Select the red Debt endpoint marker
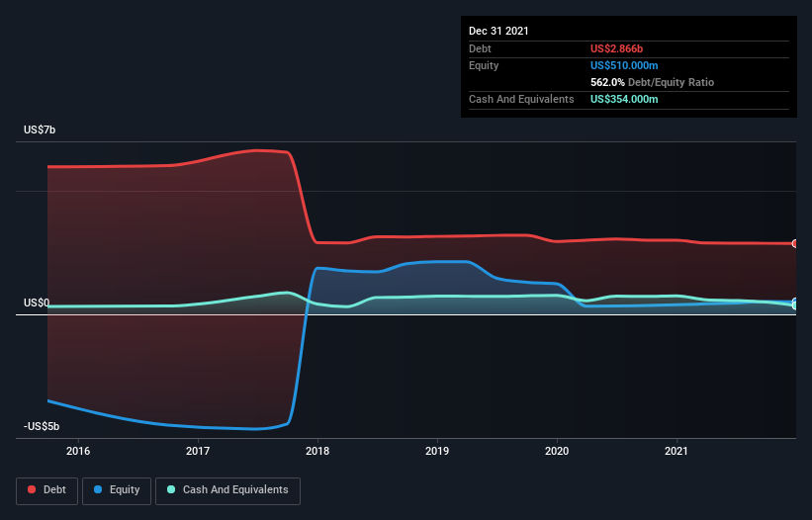The width and height of the screenshot is (812, 520). click(795, 244)
